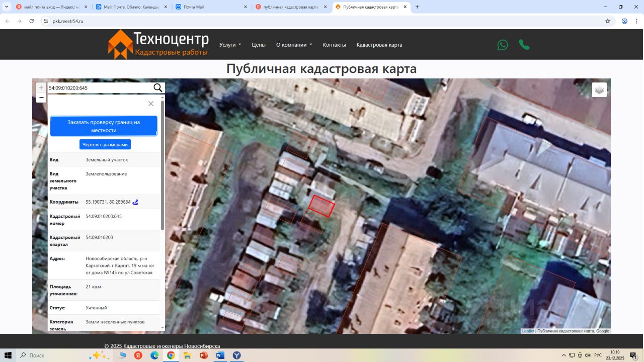Click the 'Землепользование' parcel type value

point(106,174)
